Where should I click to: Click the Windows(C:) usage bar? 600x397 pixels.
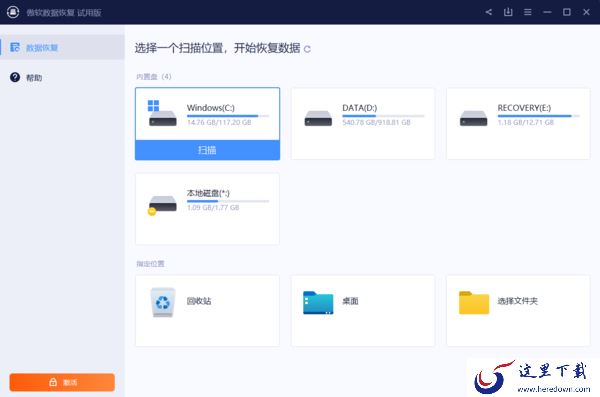[228, 116]
